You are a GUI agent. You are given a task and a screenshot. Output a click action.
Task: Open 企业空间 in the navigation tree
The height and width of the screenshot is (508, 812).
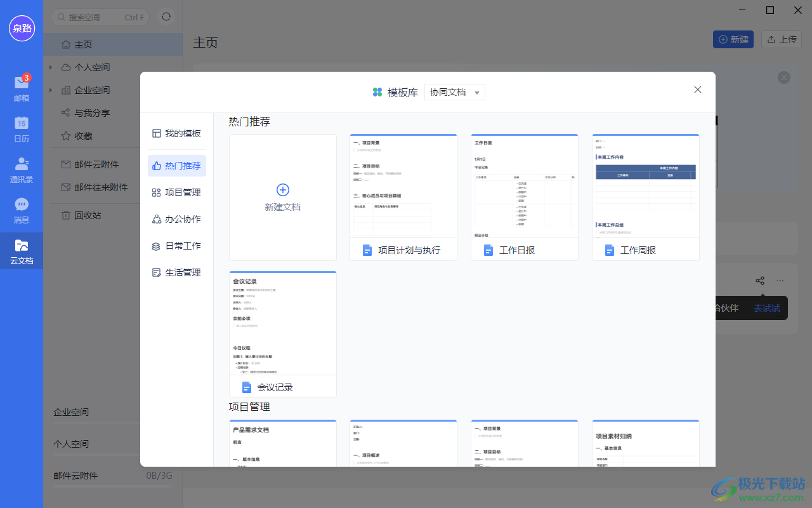92,90
